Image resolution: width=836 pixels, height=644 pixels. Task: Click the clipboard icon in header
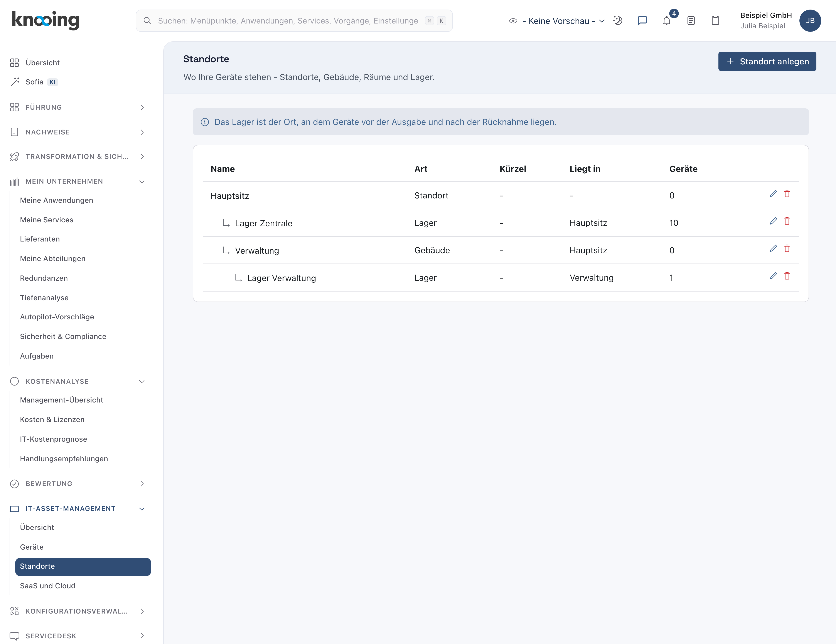(715, 21)
